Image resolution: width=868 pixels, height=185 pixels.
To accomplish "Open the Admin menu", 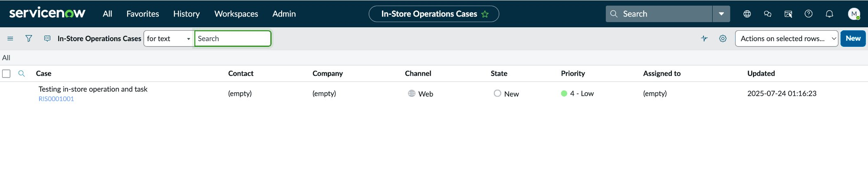I will click(x=284, y=14).
